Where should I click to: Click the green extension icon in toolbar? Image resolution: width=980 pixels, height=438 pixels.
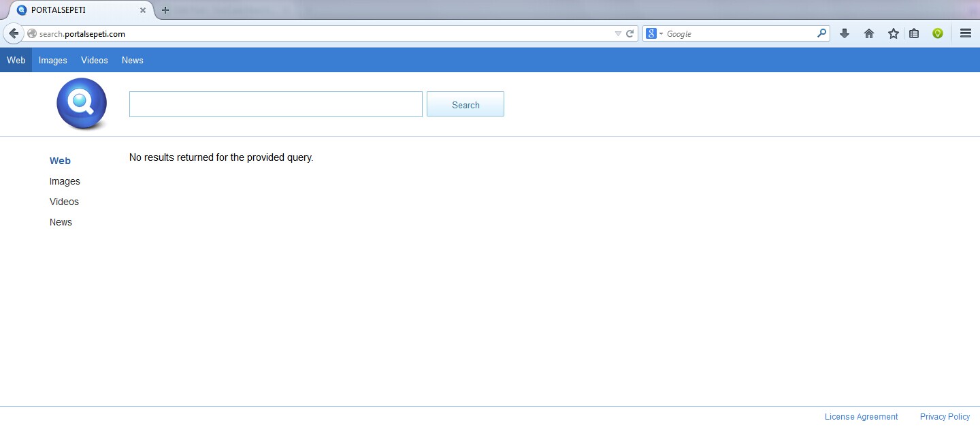point(938,33)
